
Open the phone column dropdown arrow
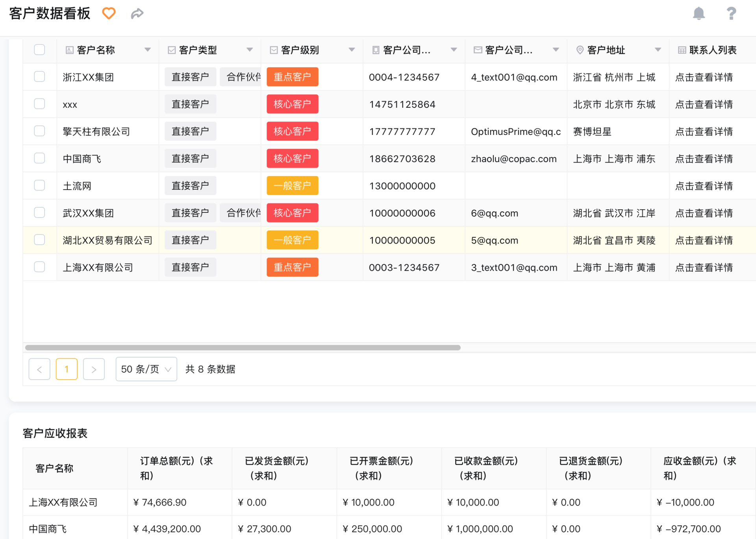(x=454, y=50)
